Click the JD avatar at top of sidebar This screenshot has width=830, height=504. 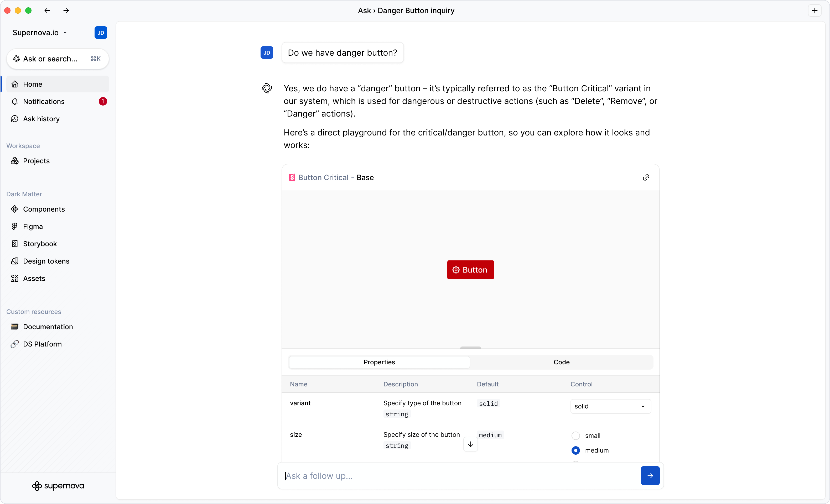click(101, 33)
